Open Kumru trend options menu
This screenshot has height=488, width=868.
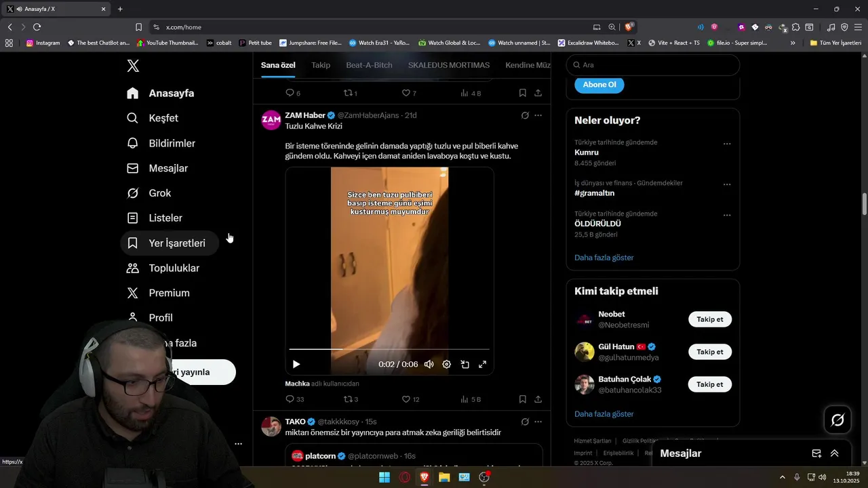(727, 144)
